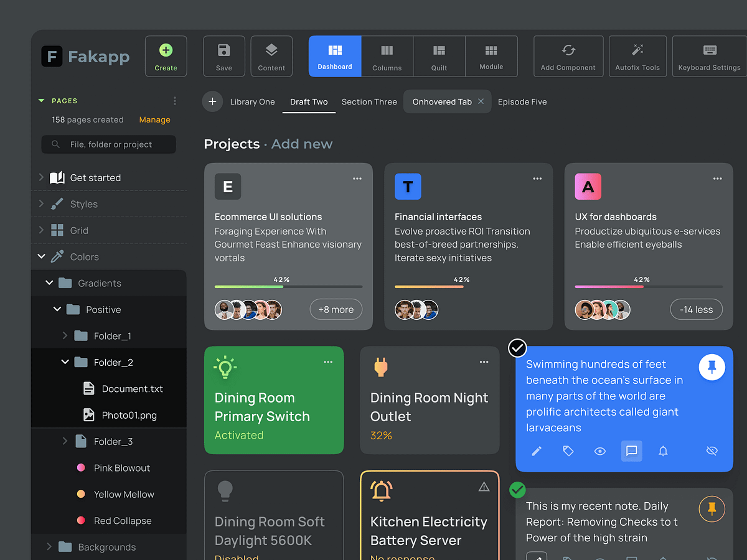Click the pencil edit icon on the blue note
This screenshot has width=747, height=560.
pos(537,450)
